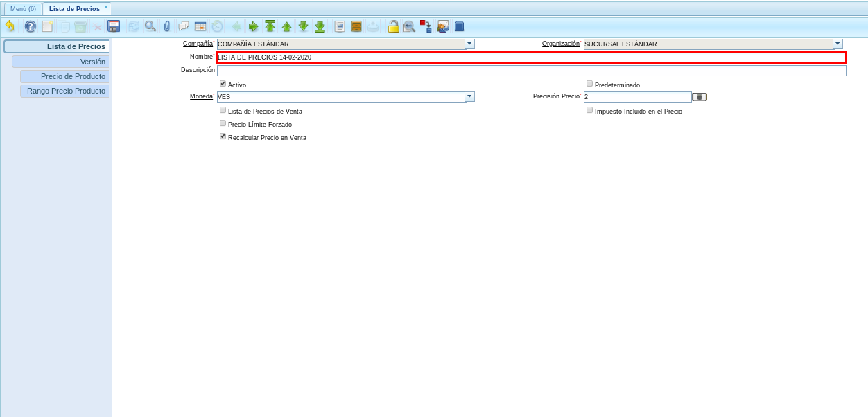
Task: Click into the Nombre text field
Action: coord(531,57)
